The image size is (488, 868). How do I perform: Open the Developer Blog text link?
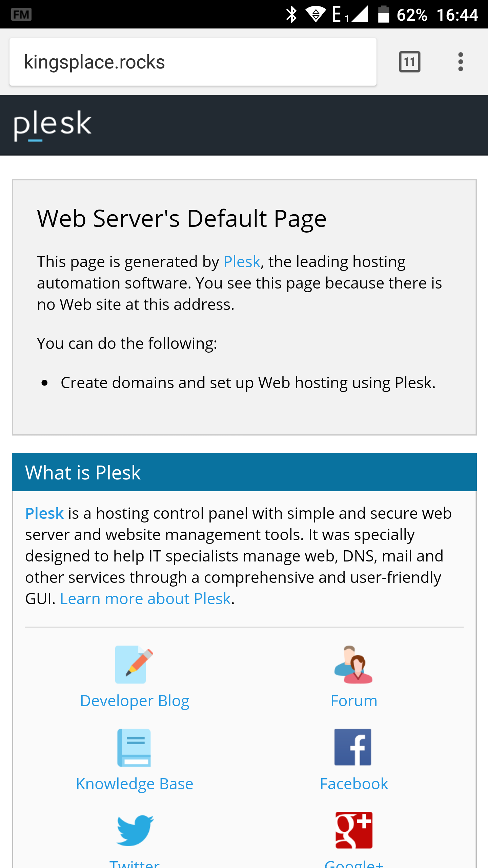(135, 701)
